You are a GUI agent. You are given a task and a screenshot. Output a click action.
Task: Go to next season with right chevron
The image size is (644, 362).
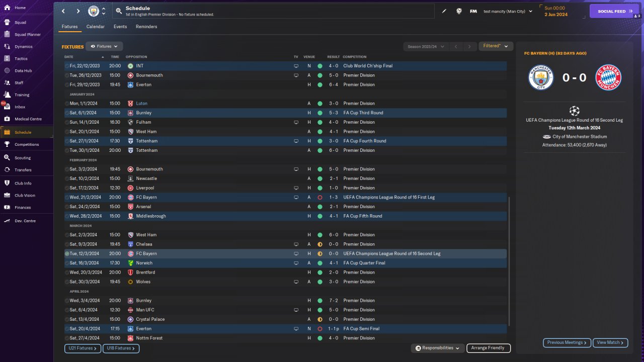(469, 46)
